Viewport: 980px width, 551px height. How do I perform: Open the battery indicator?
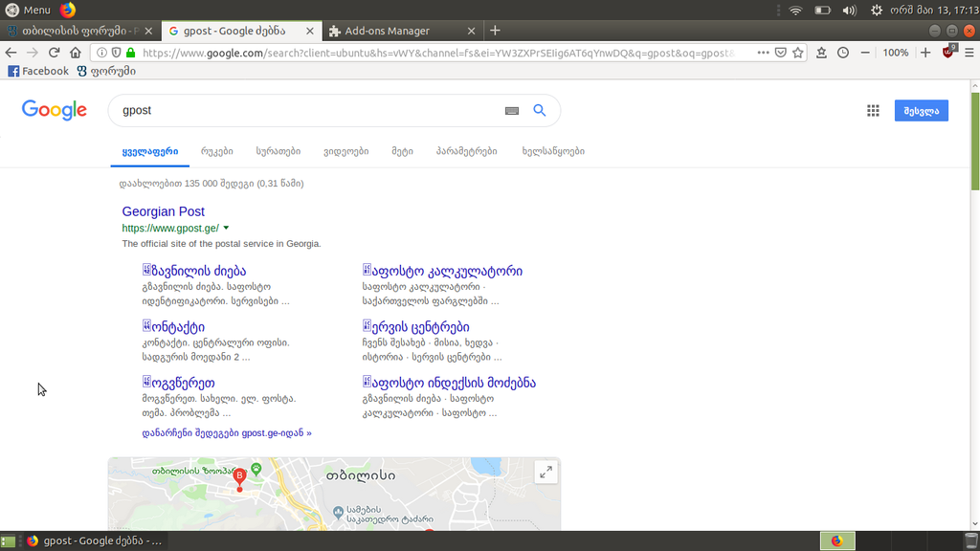[822, 10]
